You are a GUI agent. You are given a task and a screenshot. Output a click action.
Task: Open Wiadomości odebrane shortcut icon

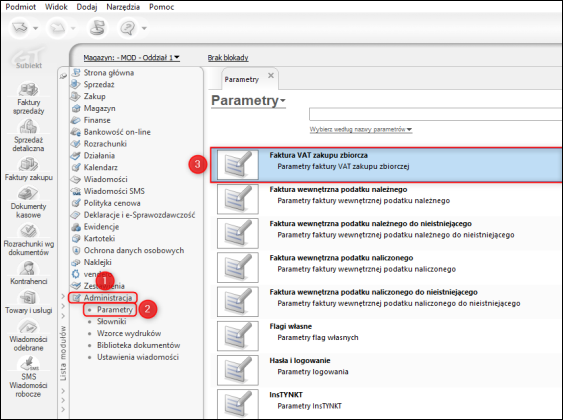click(x=28, y=327)
